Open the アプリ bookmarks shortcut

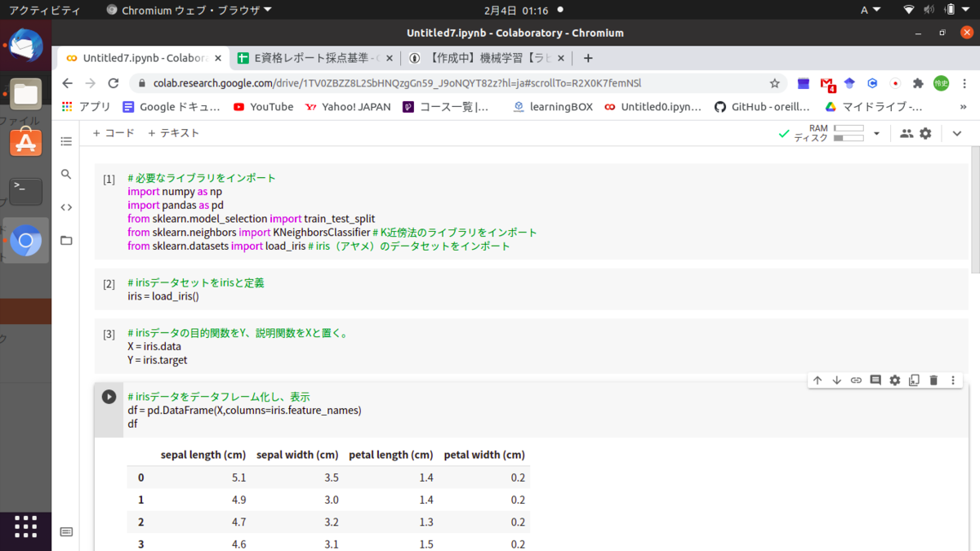[x=87, y=107]
